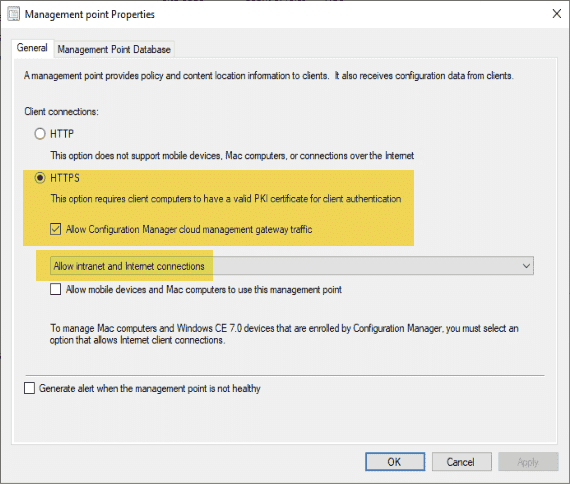This screenshot has width=570, height=484.
Task: Open the Allow intranet and Internet connections combo box
Action: (292, 266)
